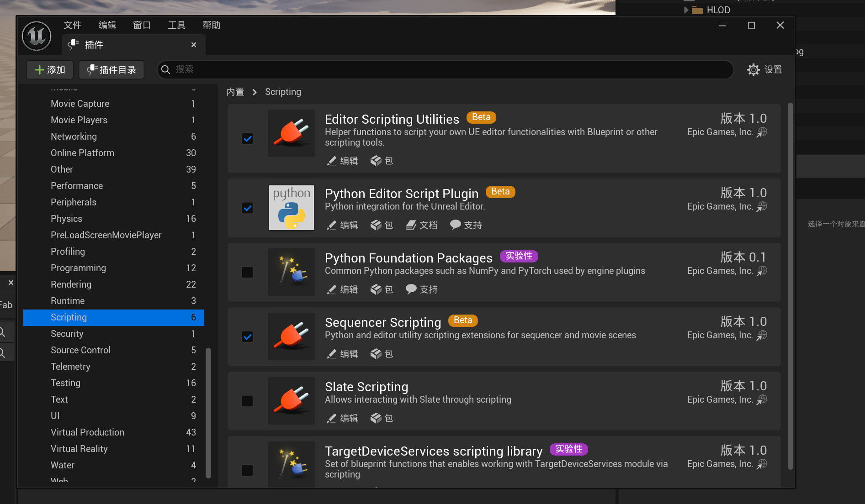Package Python Foundation Packages 包

pyautogui.click(x=382, y=289)
